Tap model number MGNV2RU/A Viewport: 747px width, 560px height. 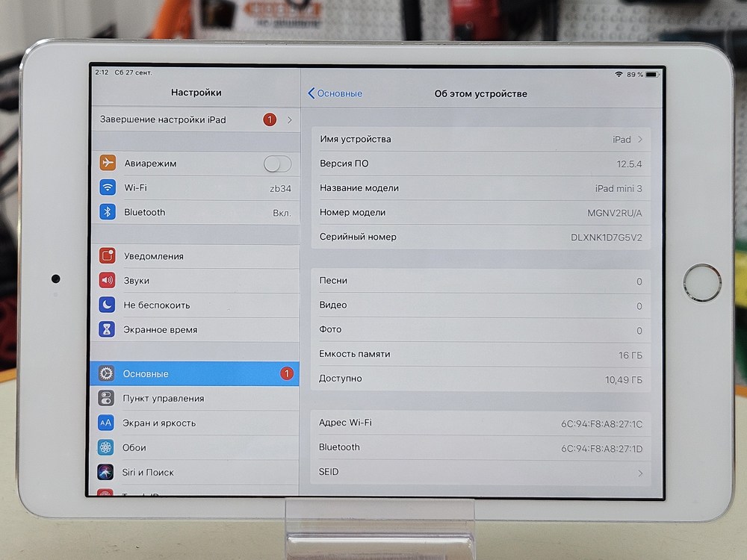point(614,213)
